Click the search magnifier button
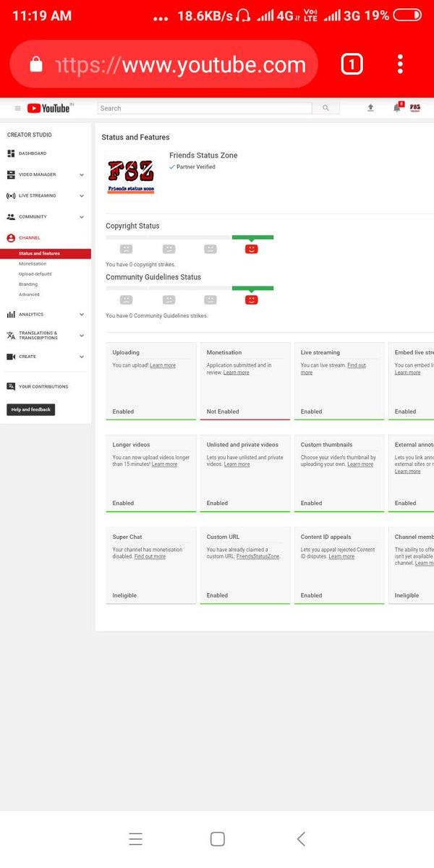This screenshot has height=868, width=434. click(325, 109)
